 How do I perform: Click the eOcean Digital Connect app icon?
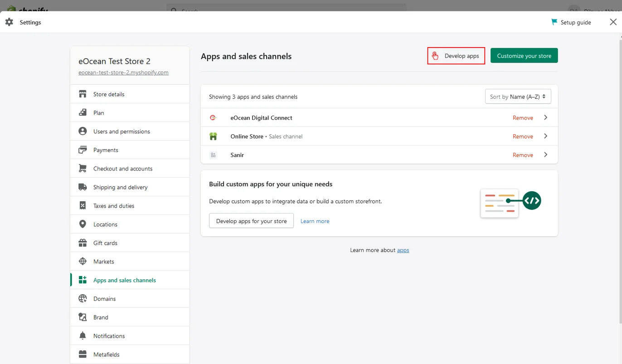(213, 118)
